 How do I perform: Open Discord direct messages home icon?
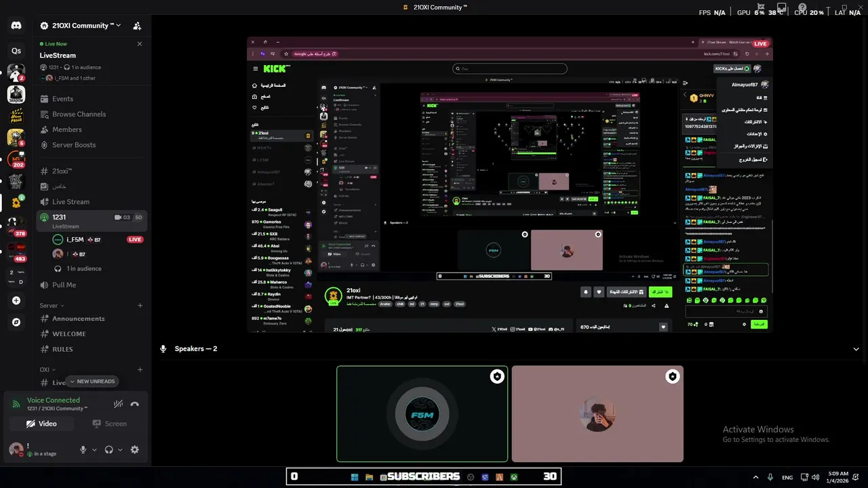tap(16, 26)
